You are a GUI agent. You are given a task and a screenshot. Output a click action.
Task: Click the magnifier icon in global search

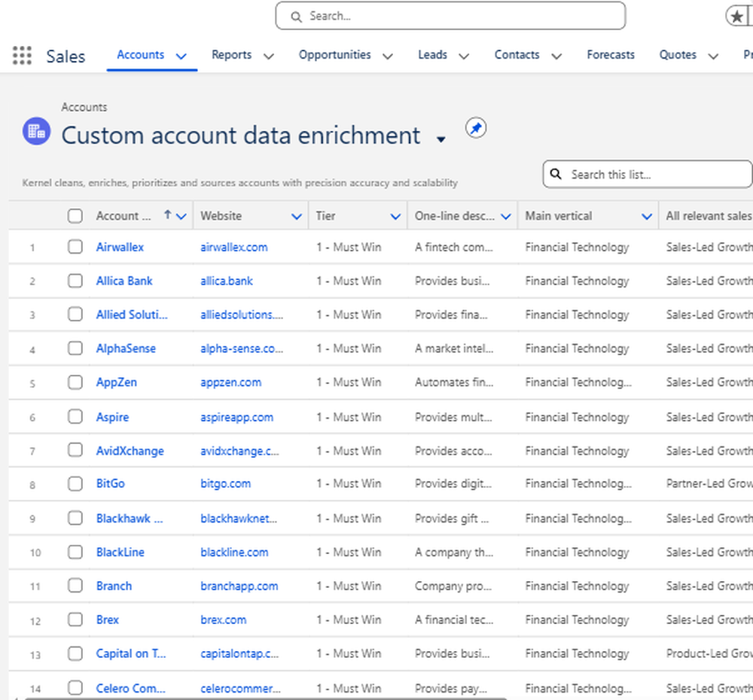tap(295, 16)
